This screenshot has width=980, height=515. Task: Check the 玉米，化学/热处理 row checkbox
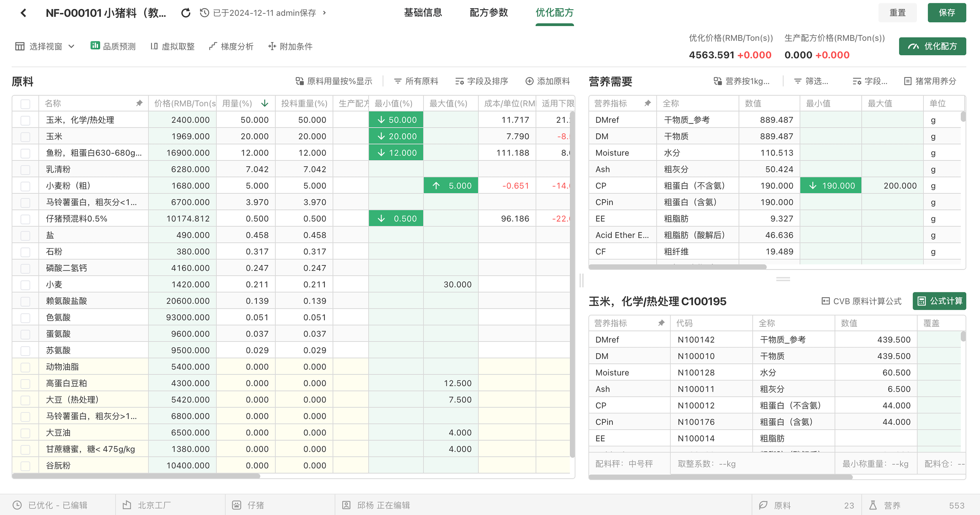click(x=26, y=120)
